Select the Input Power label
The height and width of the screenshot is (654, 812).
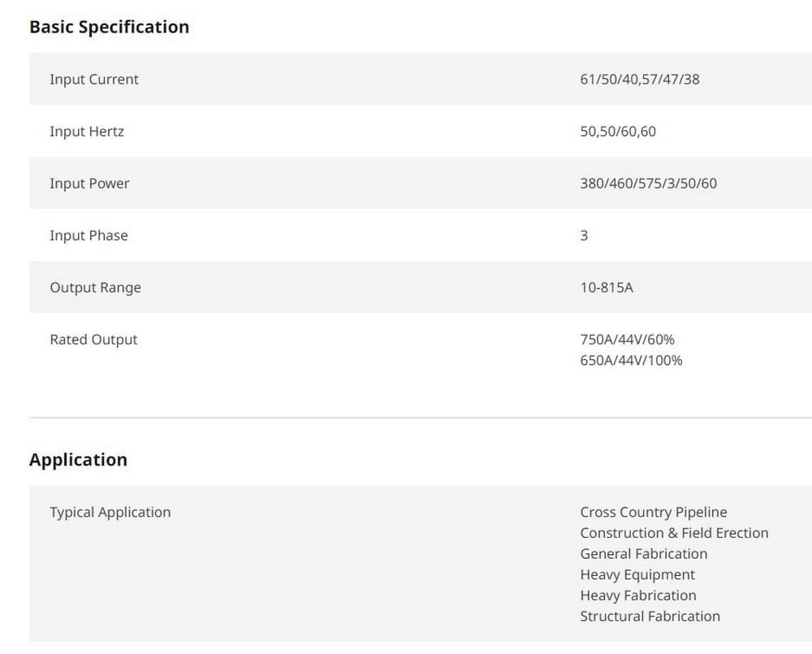coord(89,184)
